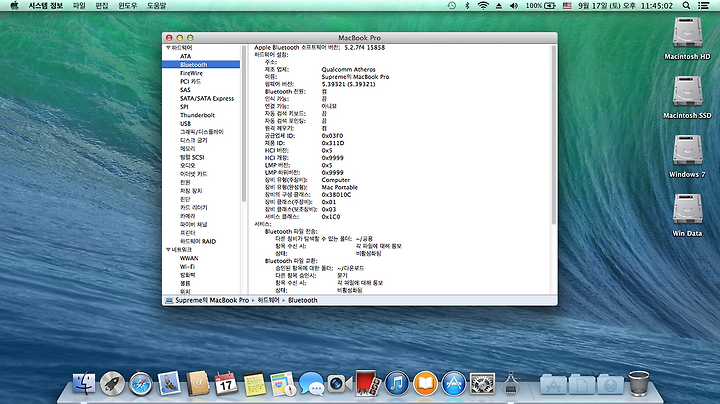Click Time Machine menu bar icon
The width and height of the screenshot is (720, 404).
coord(452,6)
